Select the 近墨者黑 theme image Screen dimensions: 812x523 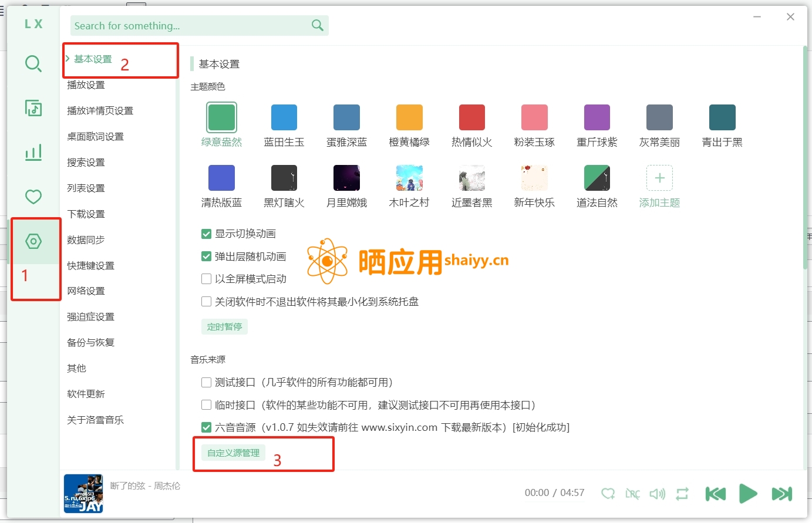pyautogui.click(x=471, y=178)
